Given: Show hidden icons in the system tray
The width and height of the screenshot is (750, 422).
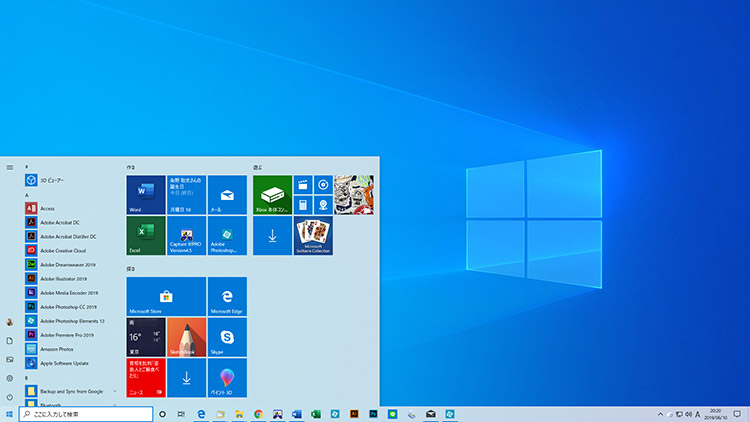Looking at the screenshot, I should [x=661, y=414].
